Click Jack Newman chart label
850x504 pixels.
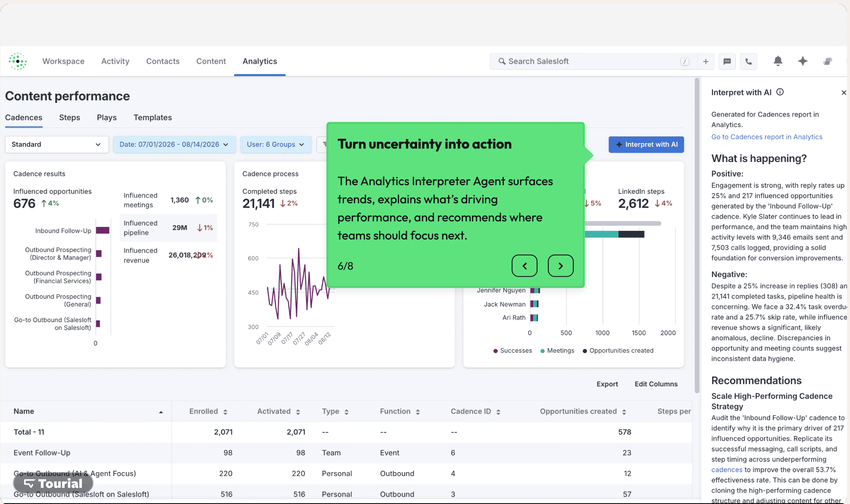[x=505, y=304]
